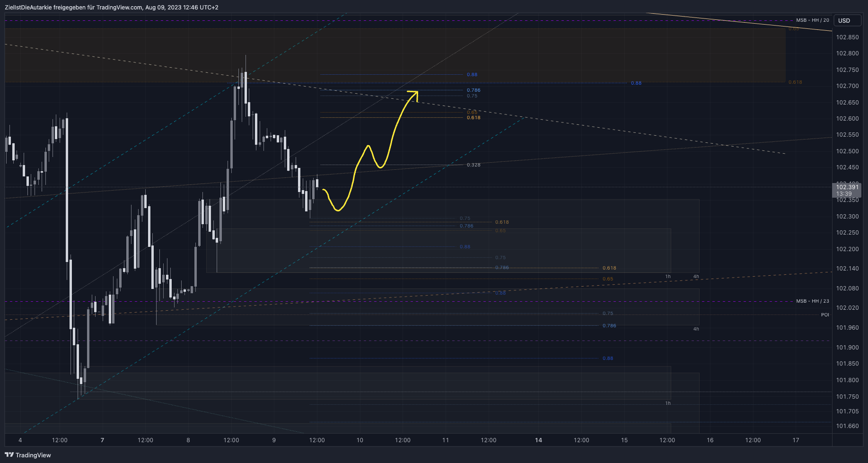This screenshot has width=868, height=463.
Task: Click the 102.350 price axis label
Action: coord(847,200)
